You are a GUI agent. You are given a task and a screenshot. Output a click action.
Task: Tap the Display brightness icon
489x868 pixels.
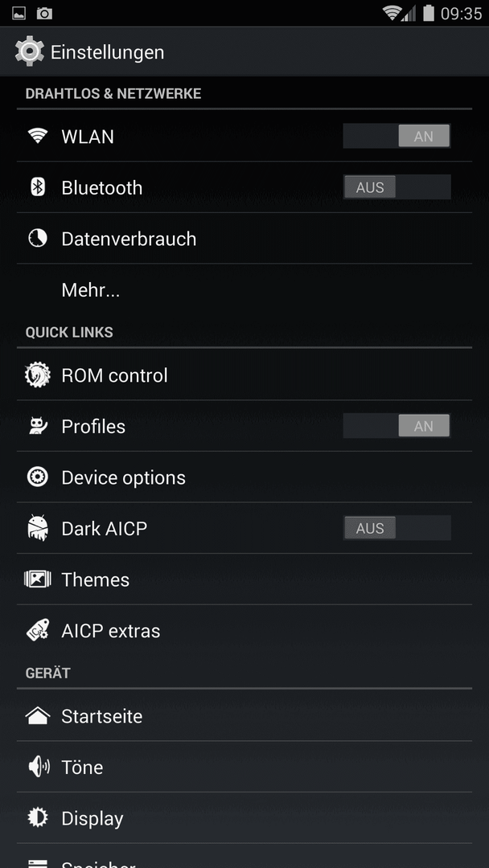(x=38, y=817)
